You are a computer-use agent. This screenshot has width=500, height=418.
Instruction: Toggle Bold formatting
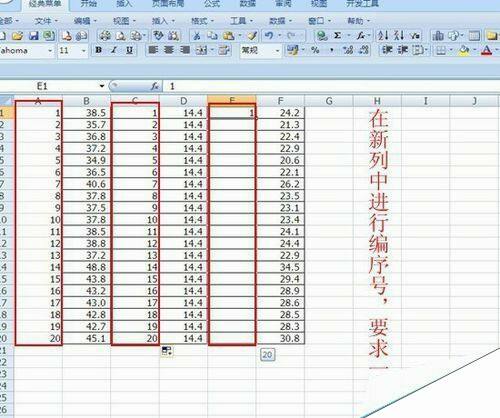[x=98, y=50]
